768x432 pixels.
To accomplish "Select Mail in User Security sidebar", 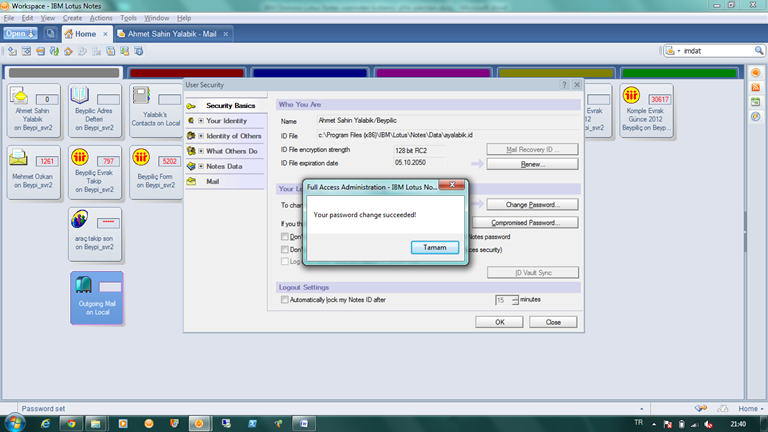I will point(213,181).
